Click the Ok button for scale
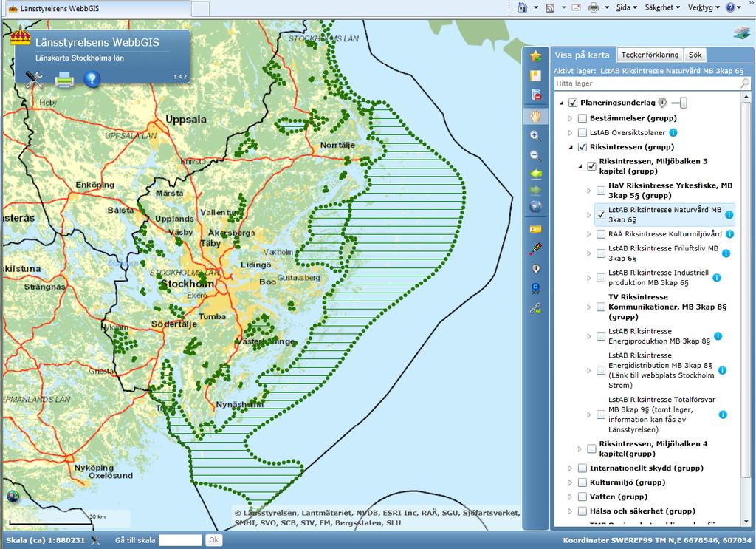Viewport: 756px width, 549px height. pyautogui.click(x=213, y=540)
